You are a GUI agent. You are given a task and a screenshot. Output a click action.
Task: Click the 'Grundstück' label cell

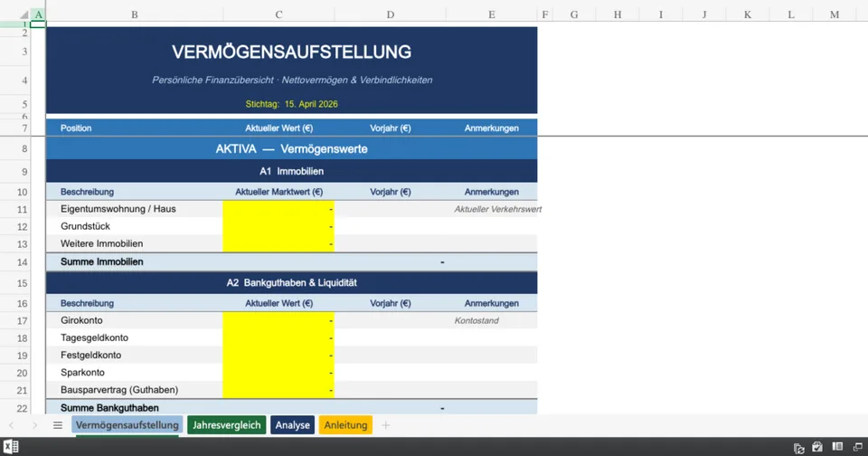point(135,226)
